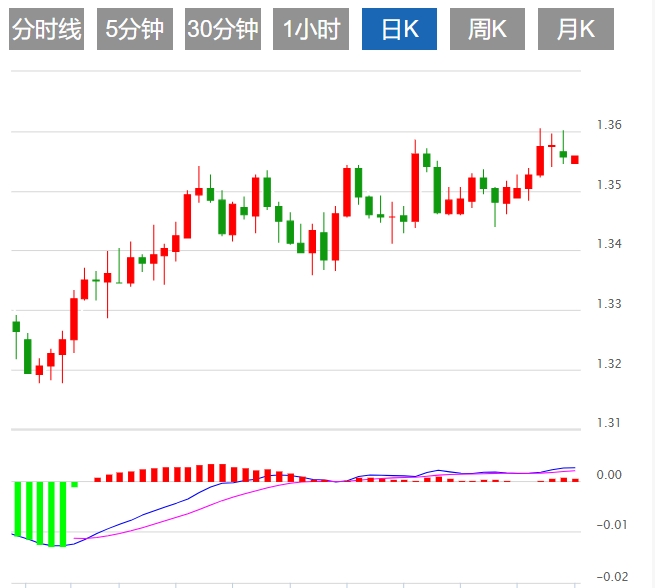655x588 pixels.
Task: Click the 0.00 MACD axis label
Action: pyautogui.click(x=609, y=475)
